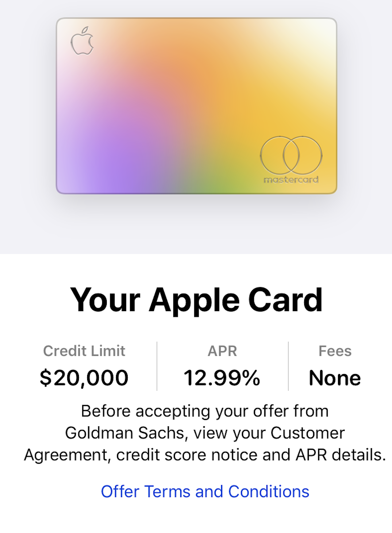
Task: Click the Fees label
Action: pyautogui.click(x=335, y=351)
